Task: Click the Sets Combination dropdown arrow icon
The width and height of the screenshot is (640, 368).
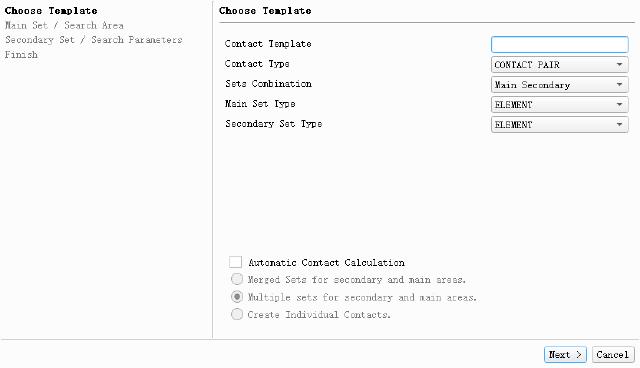Action: pos(619,84)
